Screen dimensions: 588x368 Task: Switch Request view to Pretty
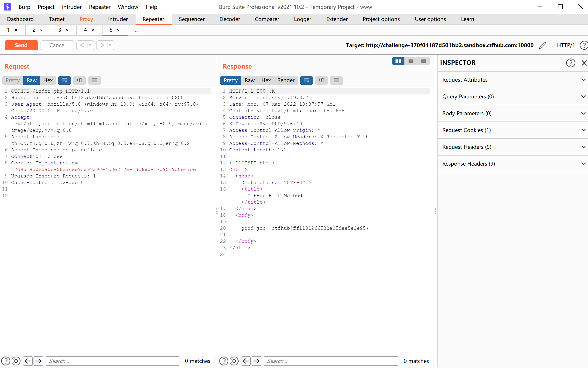click(x=13, y=80)
